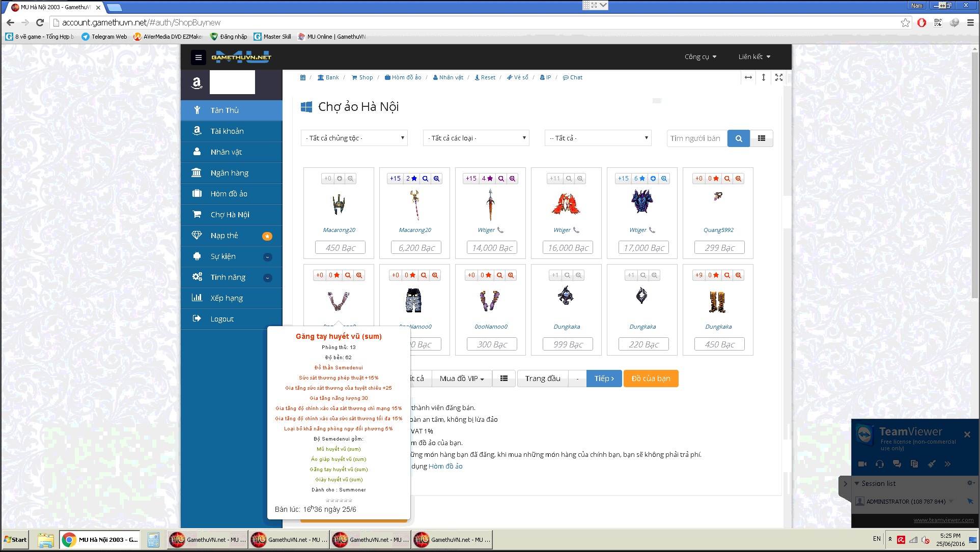This screenshot has height=552, width=980.
Task: Click the 17,000 Bạc price button
Action: pos(644,248)
